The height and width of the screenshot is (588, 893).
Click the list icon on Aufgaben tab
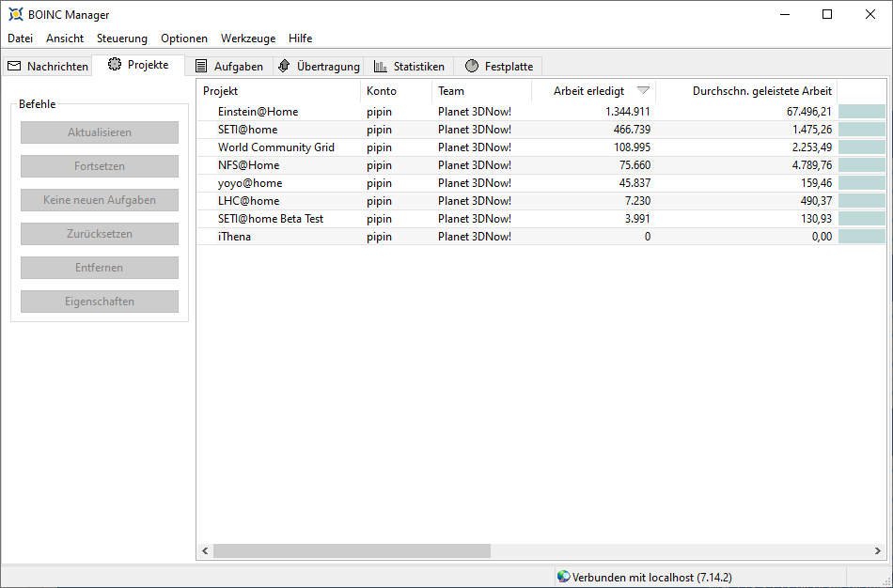pyautogui.click(x=201, y=66)
